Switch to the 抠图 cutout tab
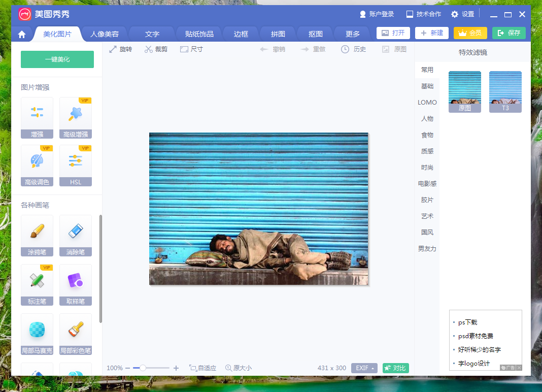 (314, 34)
